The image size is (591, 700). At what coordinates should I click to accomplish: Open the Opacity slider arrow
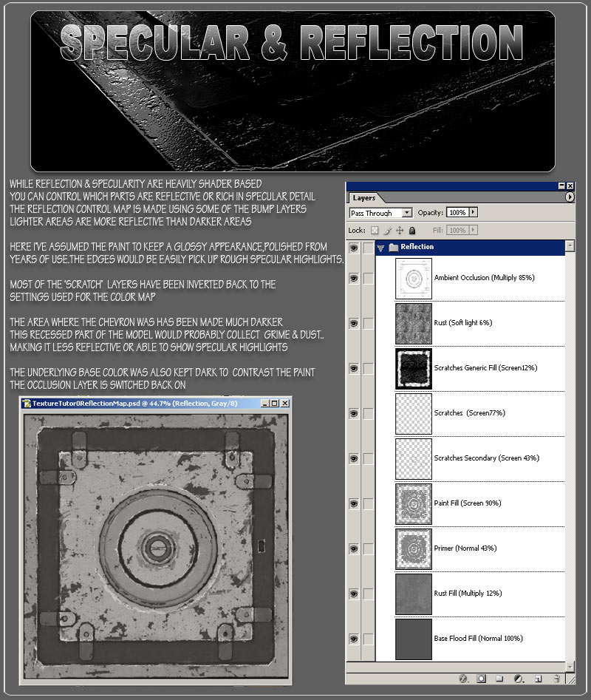(474, 212)
